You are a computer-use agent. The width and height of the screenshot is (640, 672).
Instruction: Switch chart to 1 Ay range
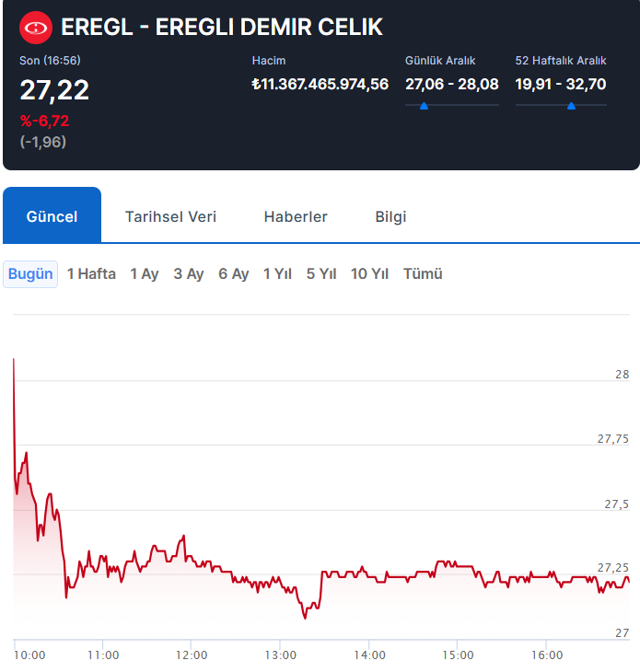tap(145, 274)
